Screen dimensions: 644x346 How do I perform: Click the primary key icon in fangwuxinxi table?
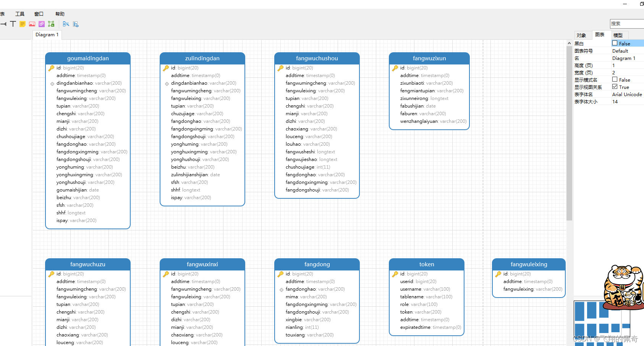(x=166, y=274)
